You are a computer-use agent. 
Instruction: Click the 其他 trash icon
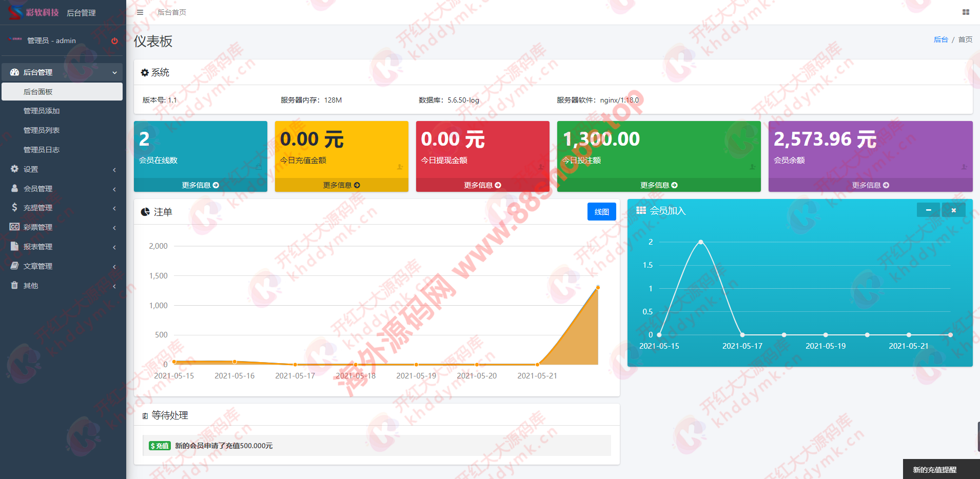[14, 285]
